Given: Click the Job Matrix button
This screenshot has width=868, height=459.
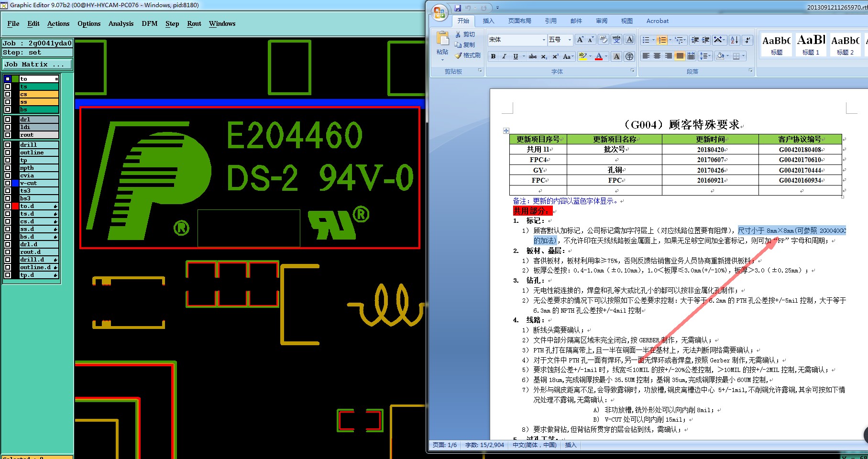Looking at the screenshot, I should 37,64.
